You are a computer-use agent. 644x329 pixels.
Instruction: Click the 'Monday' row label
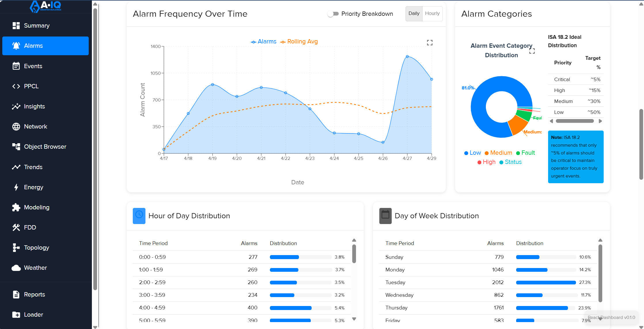(x=395, y=270)
